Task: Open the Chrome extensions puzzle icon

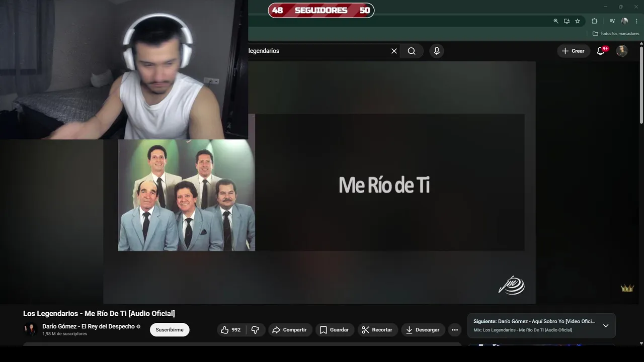Action: click(595, 21)
